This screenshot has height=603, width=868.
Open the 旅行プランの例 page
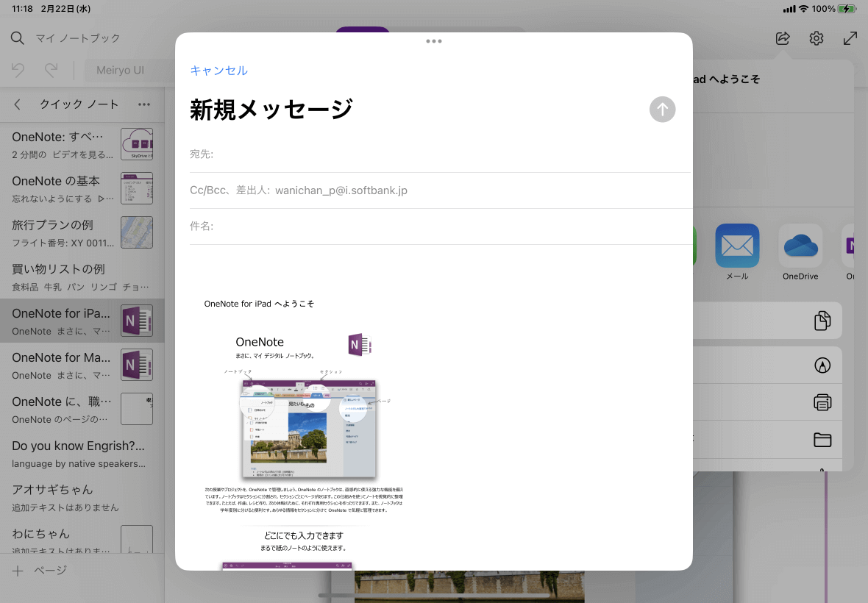(x=82, y=233)
